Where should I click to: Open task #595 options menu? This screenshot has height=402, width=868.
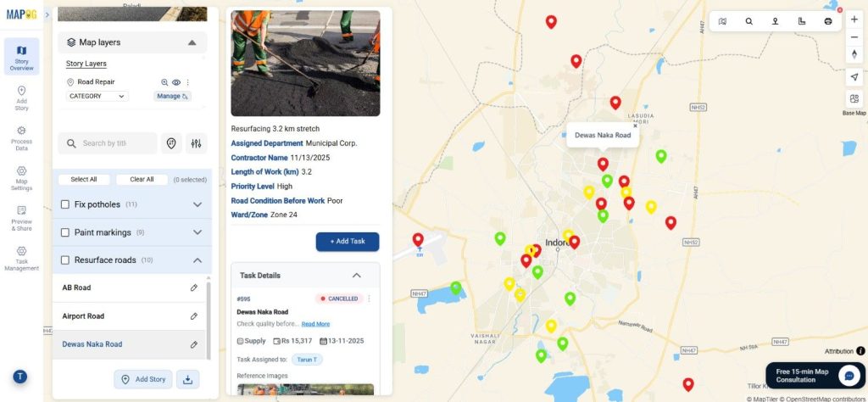coord(370,299)
